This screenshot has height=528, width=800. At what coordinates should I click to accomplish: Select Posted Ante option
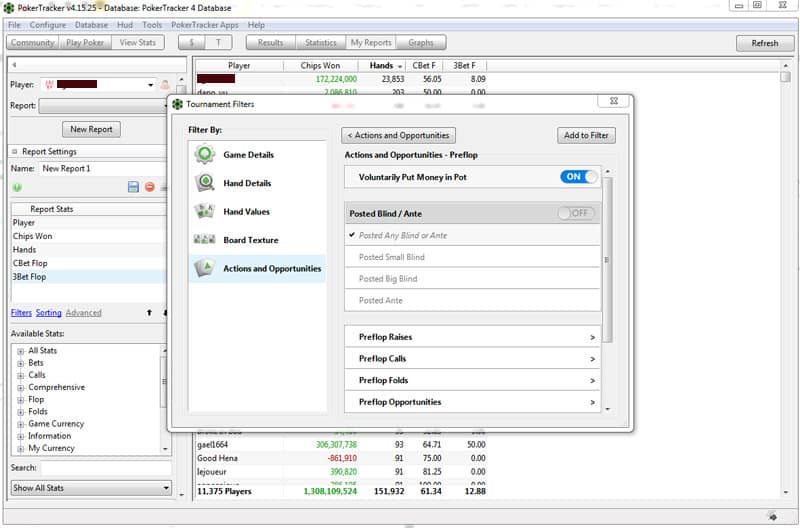(472, 300)
